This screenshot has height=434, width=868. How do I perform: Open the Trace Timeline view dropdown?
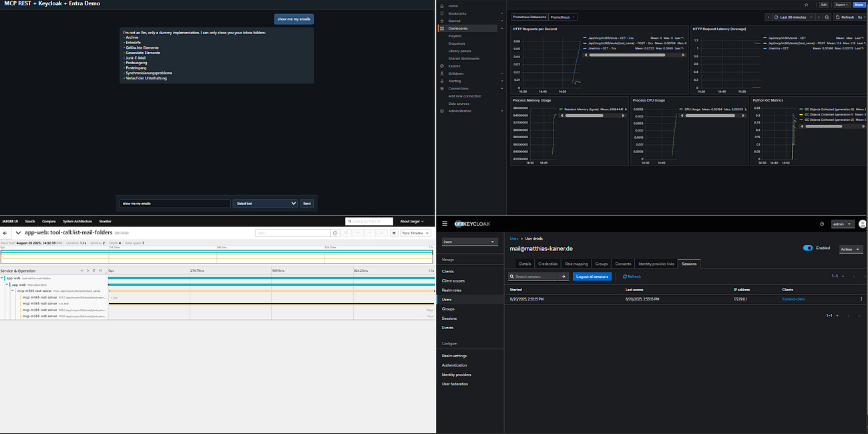pos(415,233)
